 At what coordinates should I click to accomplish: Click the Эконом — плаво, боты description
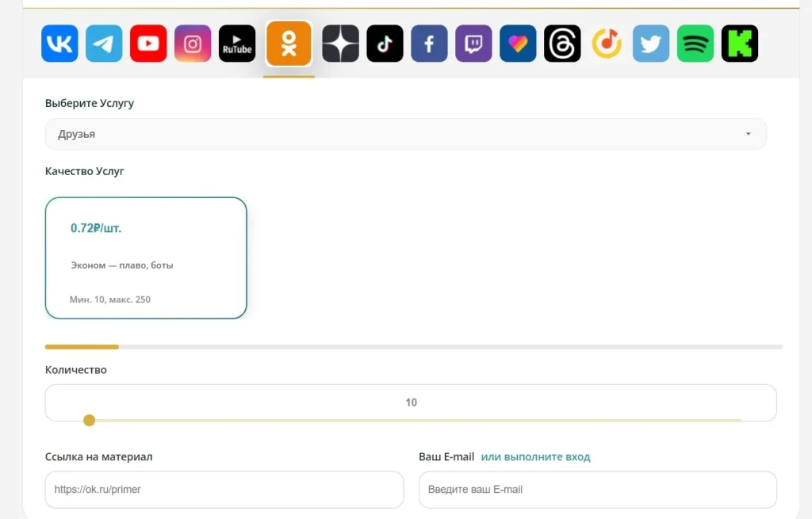[x=122, y=265]
